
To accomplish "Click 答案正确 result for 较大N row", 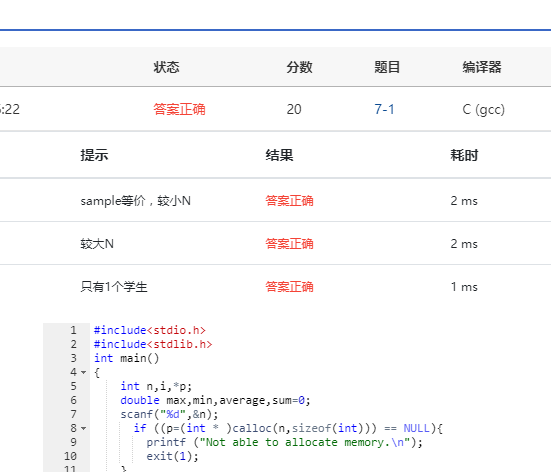I will pyautogui.click(x=289, y=244).
